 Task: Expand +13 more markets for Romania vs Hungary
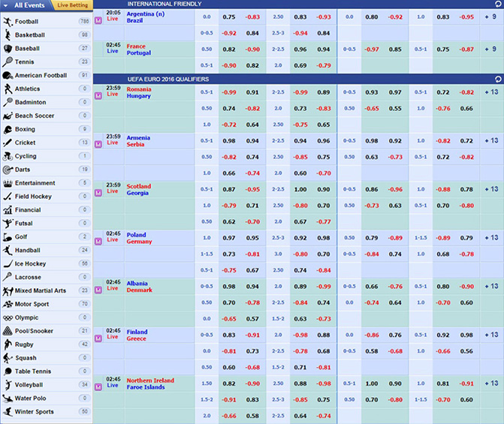point(491,92)
